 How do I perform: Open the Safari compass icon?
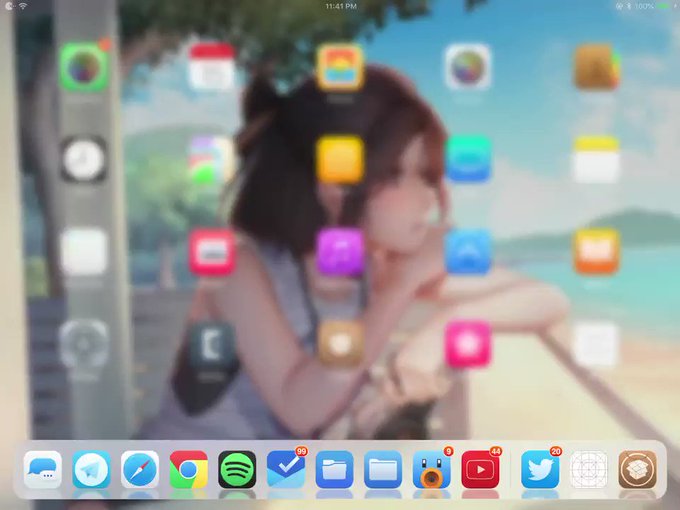pos(140,469)
